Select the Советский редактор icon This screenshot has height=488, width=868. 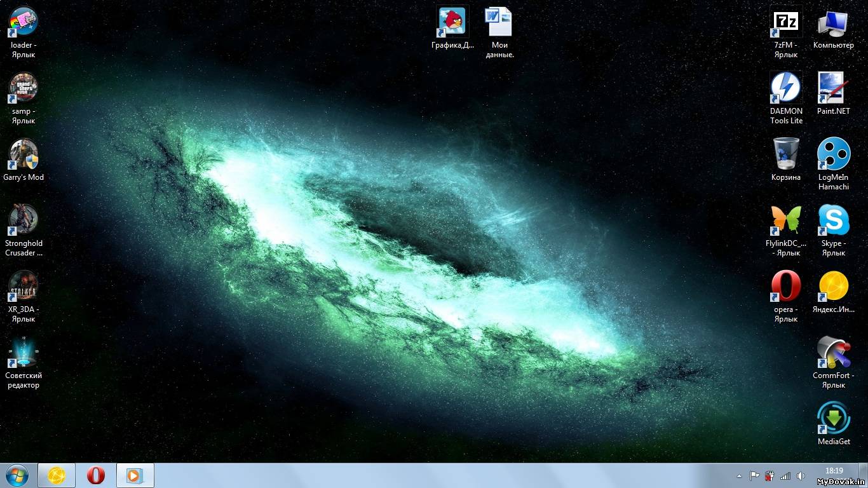click(24, 352)
